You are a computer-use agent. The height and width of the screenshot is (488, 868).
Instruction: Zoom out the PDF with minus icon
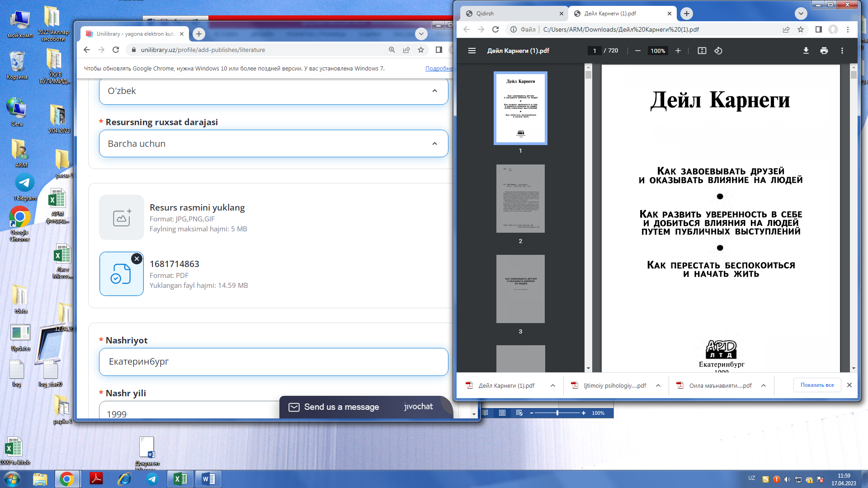(x=637, y=51)
